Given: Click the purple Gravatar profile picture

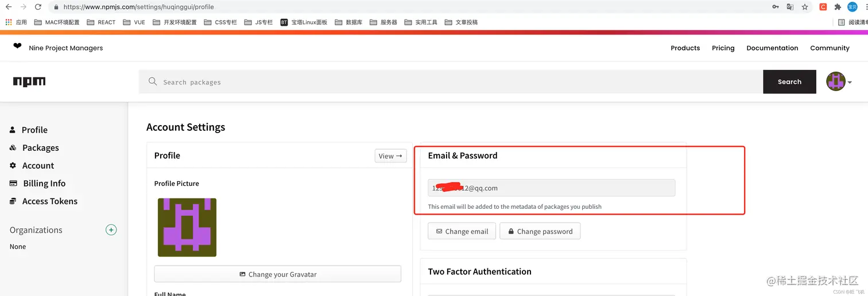Looking at the screenshot, I should coord(187,227).
